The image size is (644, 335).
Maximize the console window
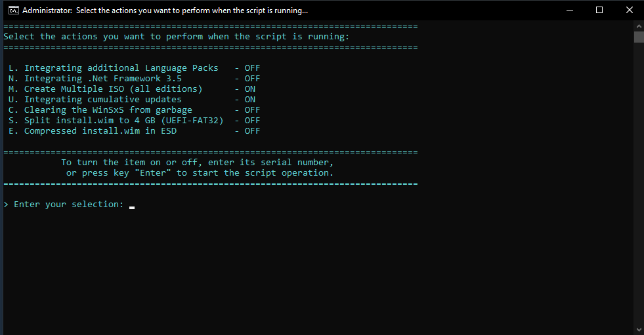pyautogui.click(x=599, y=10)
